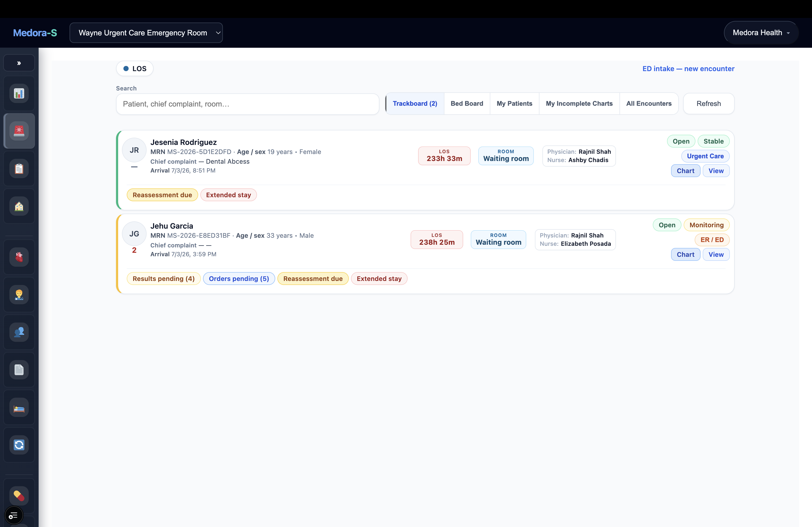Click View for Jesenia Rodriguez
Screen dimensions: 812x527
tap(716, 171)
